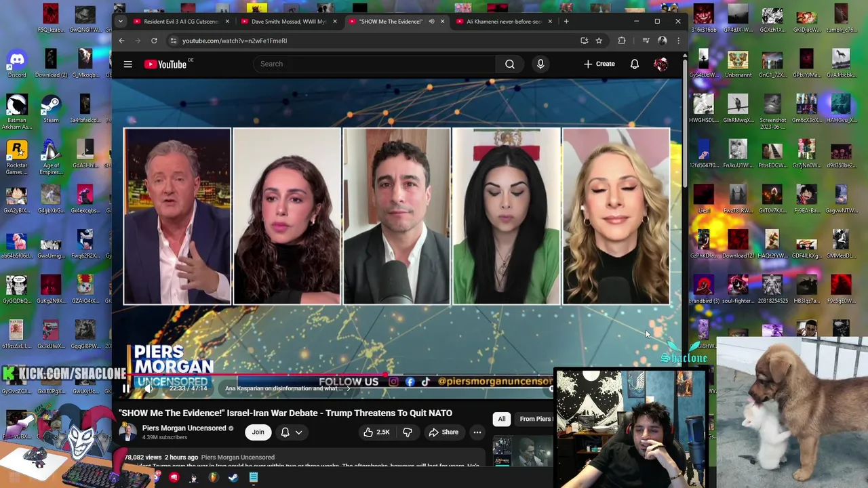Screen dimensions: 868x488
Task: Click the video title text
Action: tap(285, 413)
